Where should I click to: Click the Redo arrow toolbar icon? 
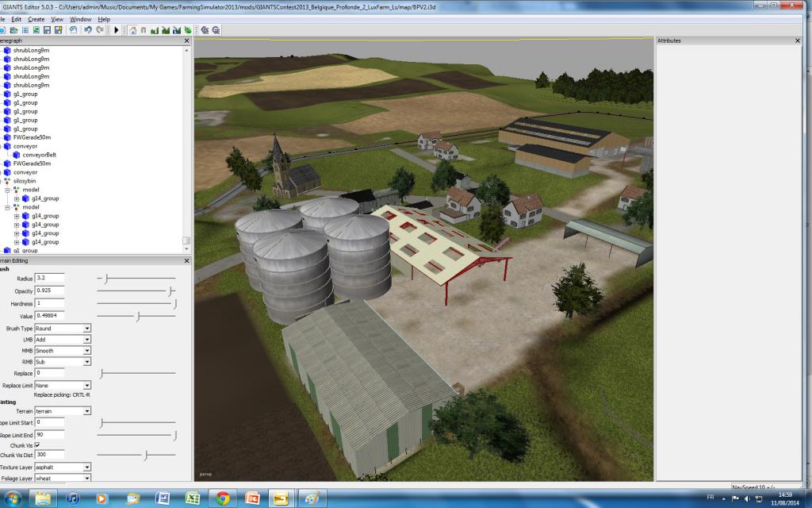[x=99, y=30]
